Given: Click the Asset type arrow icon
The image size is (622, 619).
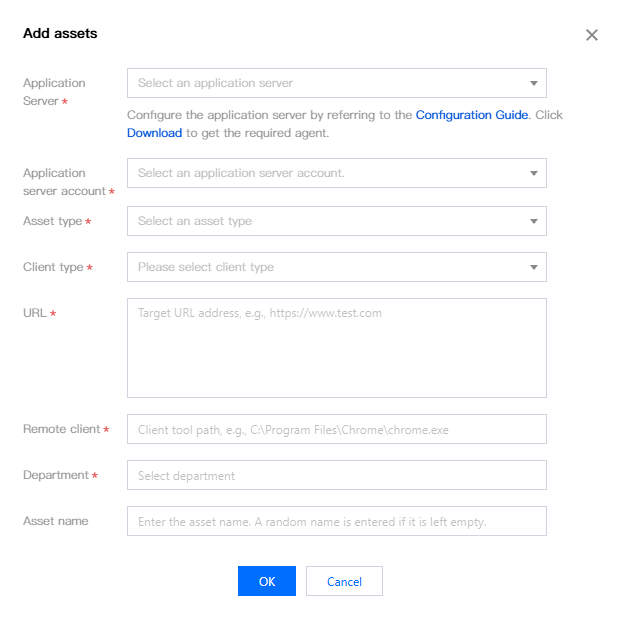Looking at the screenshot, I should pyautogui.click(x=534, y=221).
